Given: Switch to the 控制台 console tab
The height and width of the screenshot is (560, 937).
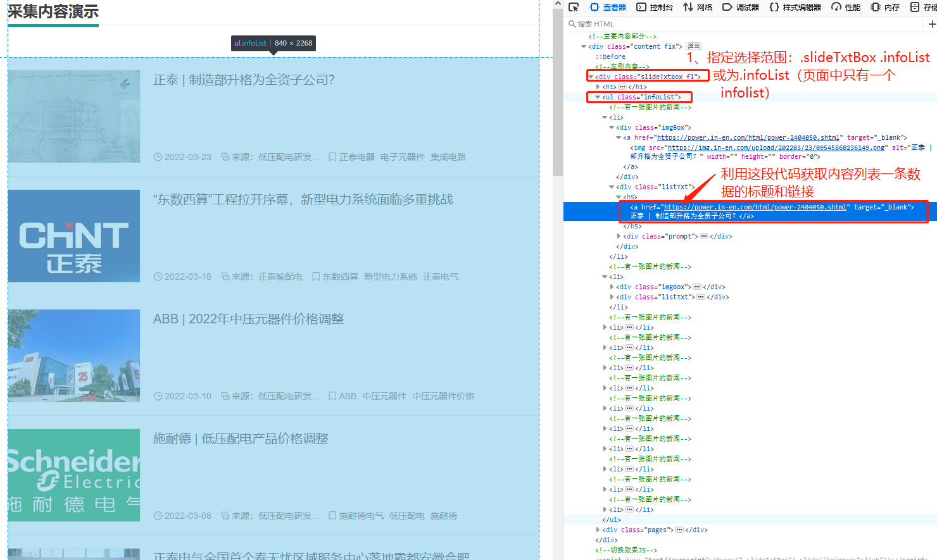Looking at the screenshot, I should point(655,7).
